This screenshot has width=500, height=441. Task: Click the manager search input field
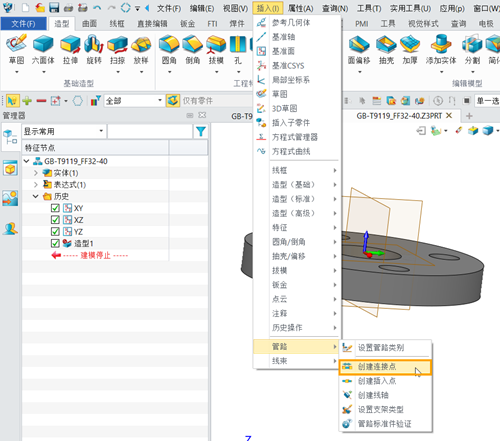(x=150, y=131)
